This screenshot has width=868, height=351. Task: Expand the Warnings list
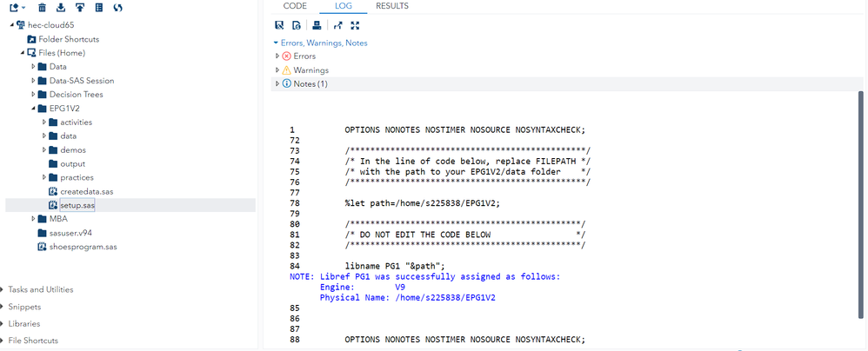point(277,70)
